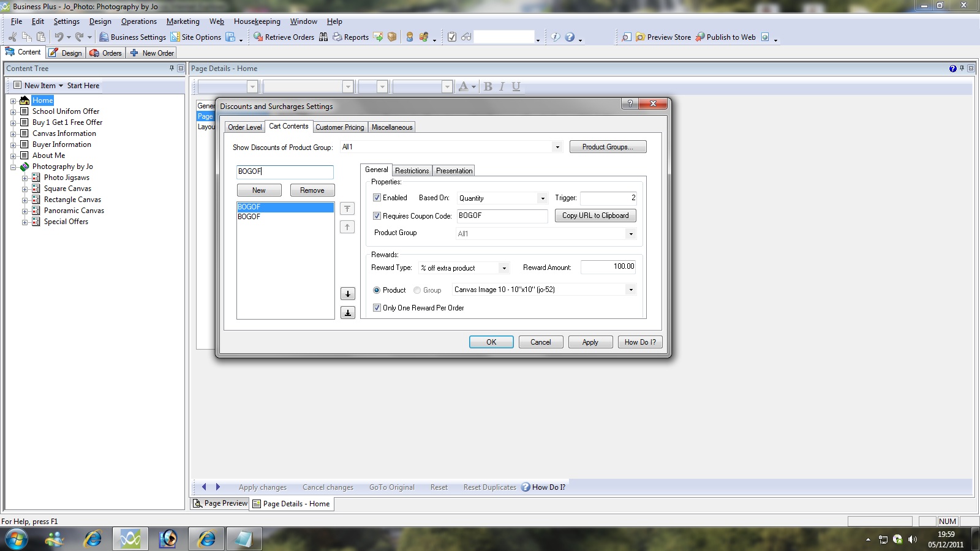This screenshot has height=551, width=980.
Task: Uncheck the Enabled checkbox
Action: (x=377, y=198)
